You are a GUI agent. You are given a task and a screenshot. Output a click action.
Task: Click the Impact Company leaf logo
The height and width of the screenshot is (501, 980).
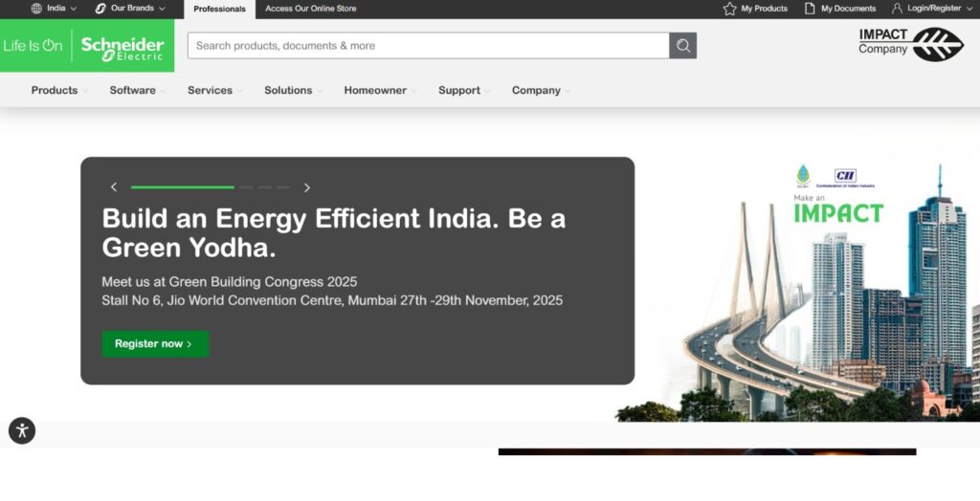(x=938, y=44)
